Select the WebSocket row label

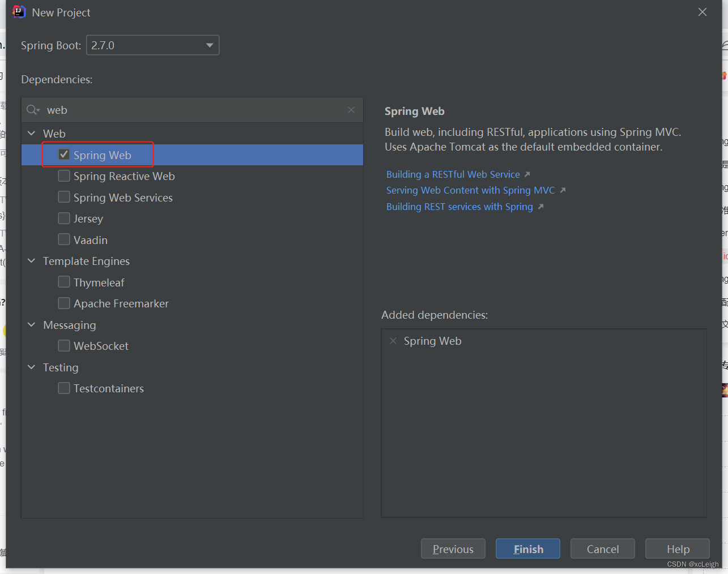101,346
